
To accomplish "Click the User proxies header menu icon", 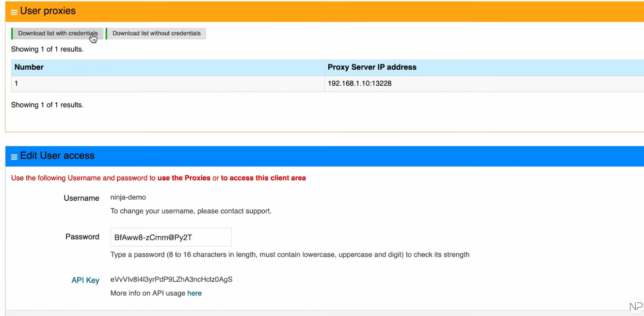I will [x=14, y=12].
